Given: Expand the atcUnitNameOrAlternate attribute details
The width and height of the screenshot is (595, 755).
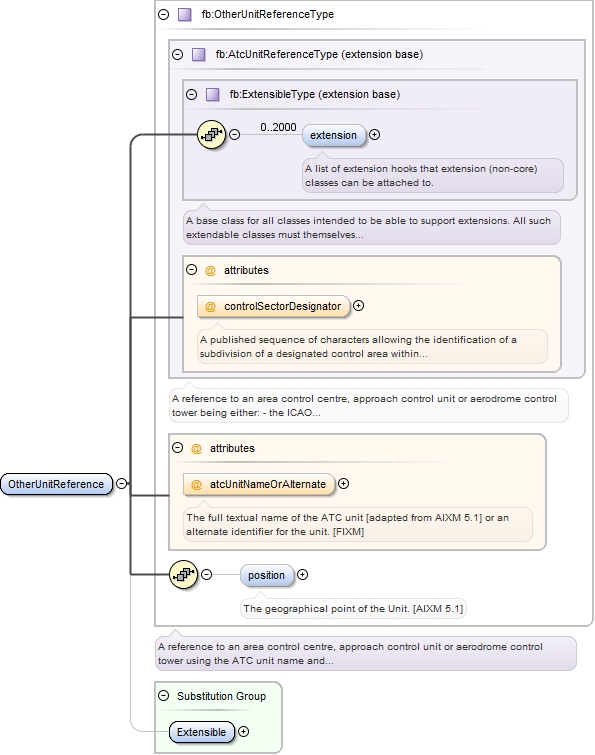Looking at the screenshot, I should point(344,484).
